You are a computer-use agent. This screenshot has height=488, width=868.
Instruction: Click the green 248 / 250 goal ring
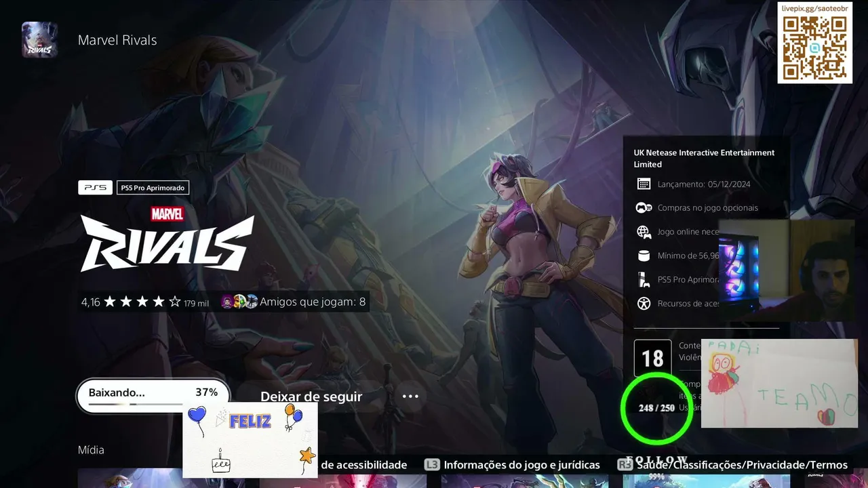point(656,407)
